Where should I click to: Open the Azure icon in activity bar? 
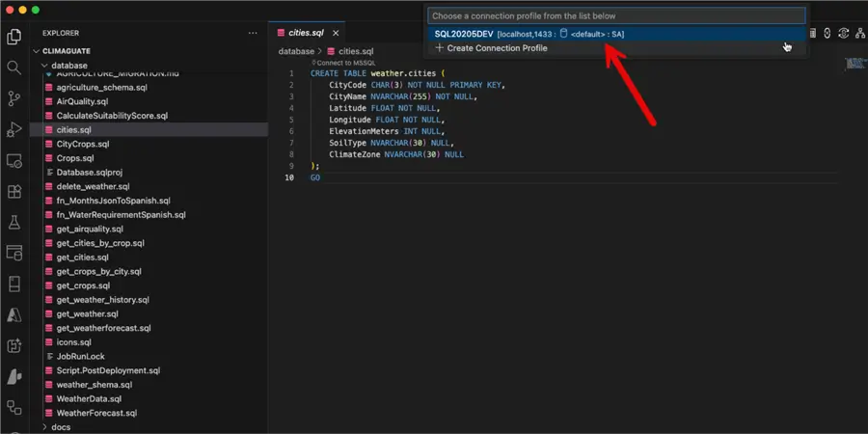(x=14, y=315)
